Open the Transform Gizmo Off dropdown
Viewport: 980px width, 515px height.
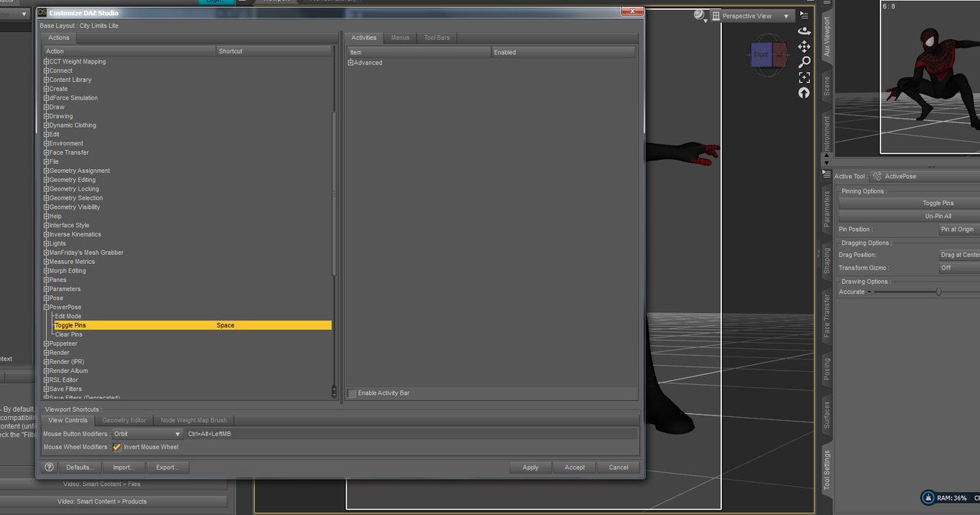[959, 268]
